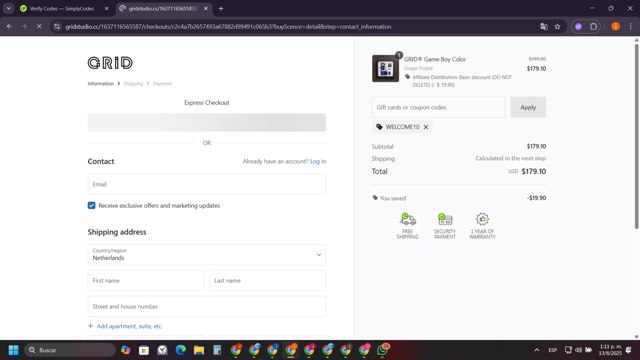Viewport: 640px width, 360px height.
Task: Click the GRID® Game Boy Color product title
Action: tap(435, 59)
